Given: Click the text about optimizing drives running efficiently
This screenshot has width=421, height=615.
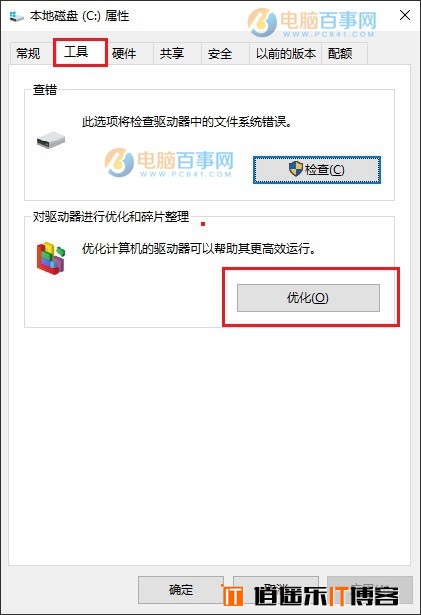Looking at the screenshot, I should click(199, 249).
